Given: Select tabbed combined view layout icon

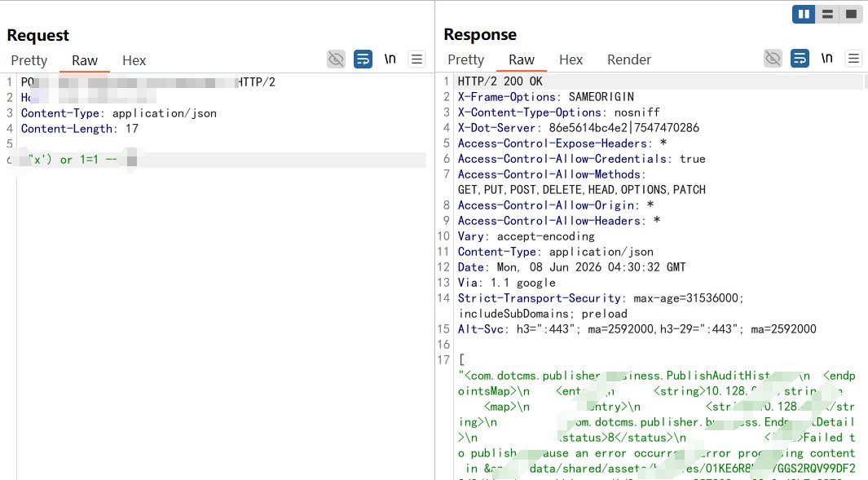Looking at the screenshot, I should pyautogui.click(x=852, y=14).
